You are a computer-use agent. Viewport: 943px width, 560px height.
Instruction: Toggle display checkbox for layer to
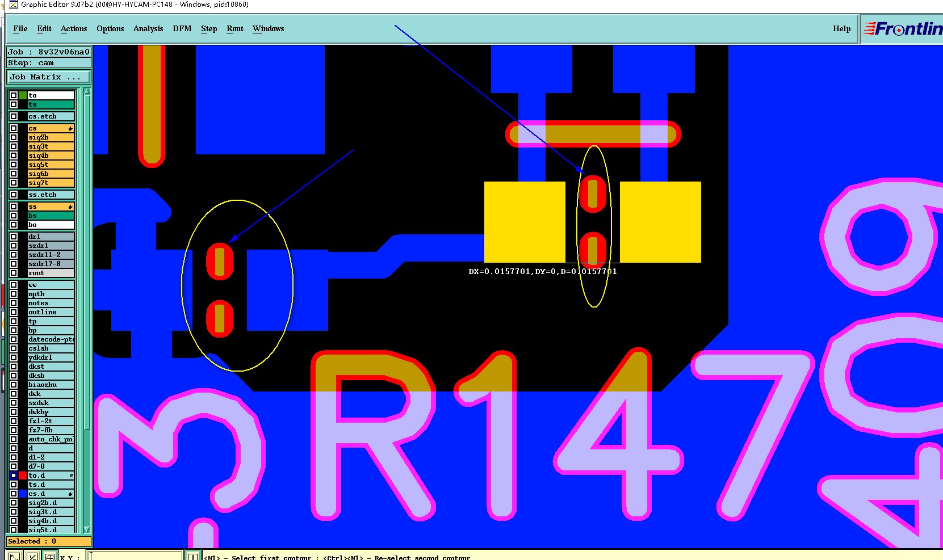pos(14,95)
